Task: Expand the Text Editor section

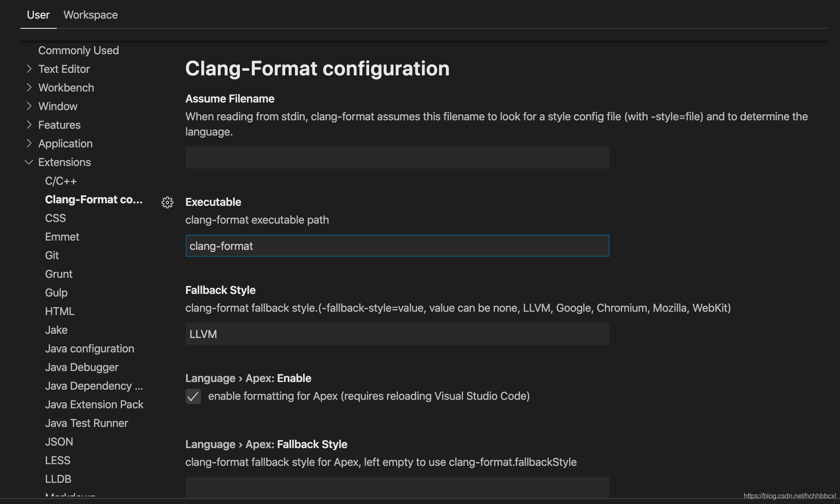Action: tap(64, 69)
